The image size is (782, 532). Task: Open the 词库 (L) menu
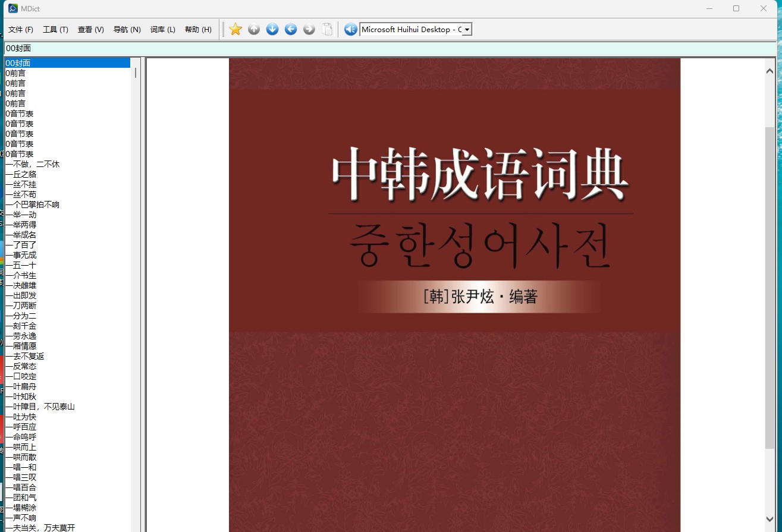point(163,30)
